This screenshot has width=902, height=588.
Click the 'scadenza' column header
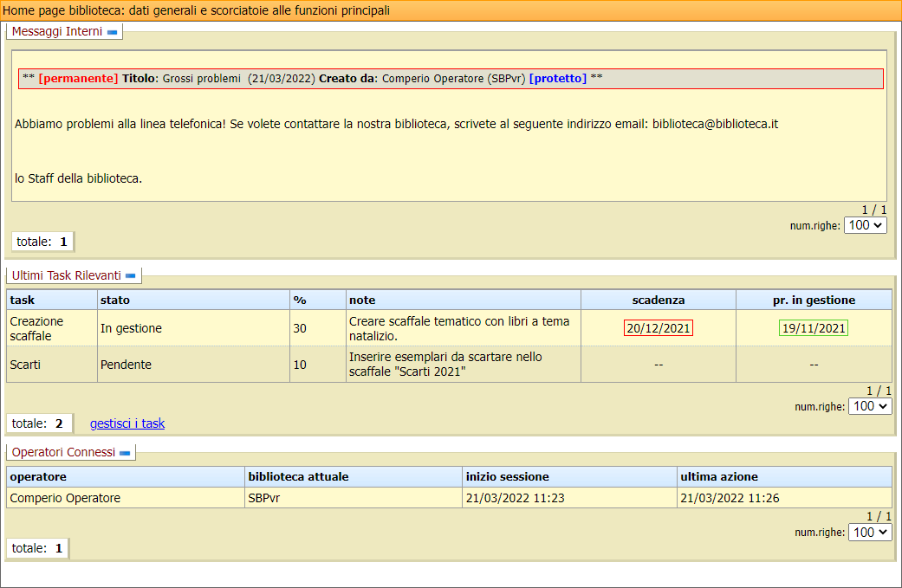click(x=658, y=300)
